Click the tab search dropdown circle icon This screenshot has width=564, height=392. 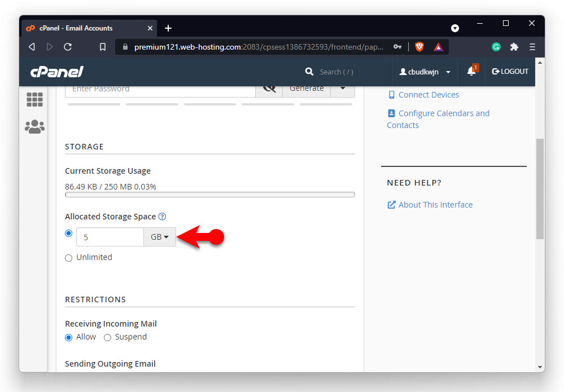coord(455,28)
